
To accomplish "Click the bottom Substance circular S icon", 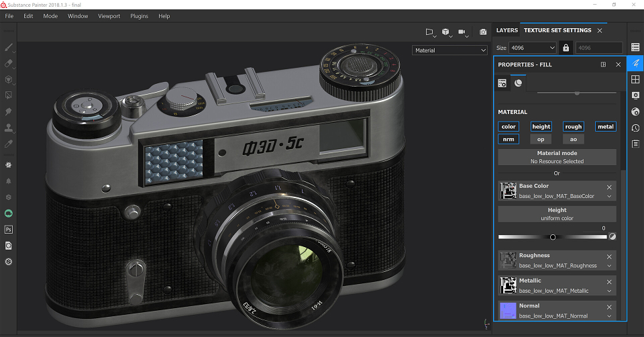I will tap(8, 262).
